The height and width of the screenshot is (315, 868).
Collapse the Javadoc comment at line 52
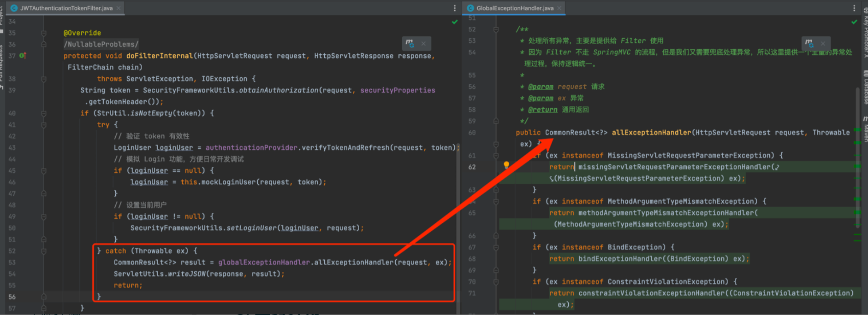click(x=496, y=29)
